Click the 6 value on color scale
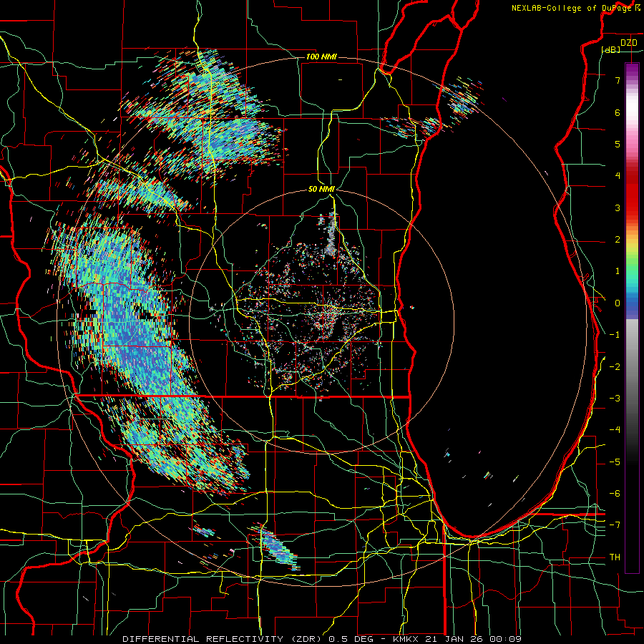The height and width of the screenshot is (644, 644). (618, 112)
